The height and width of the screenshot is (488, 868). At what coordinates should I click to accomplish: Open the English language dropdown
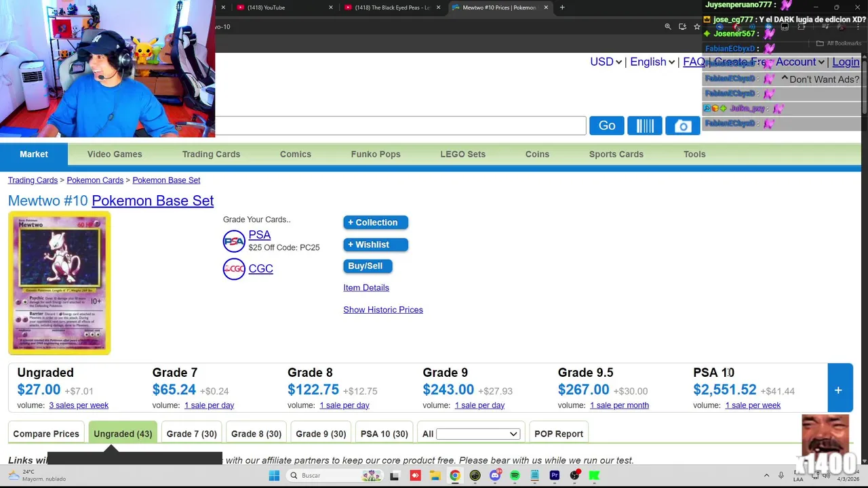(652, 62)
